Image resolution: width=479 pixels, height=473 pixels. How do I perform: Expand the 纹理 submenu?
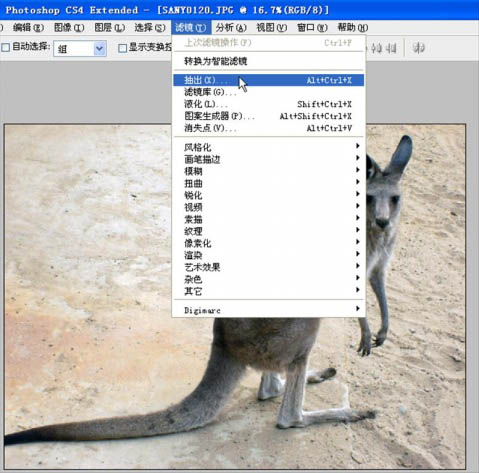tap(268, 231)
